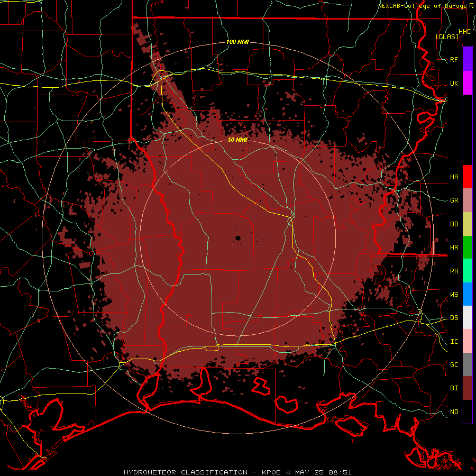The width and height of the screenshot is (476, 476).
Task: Click the radar site center dot
Action: (x=237, y=238)
